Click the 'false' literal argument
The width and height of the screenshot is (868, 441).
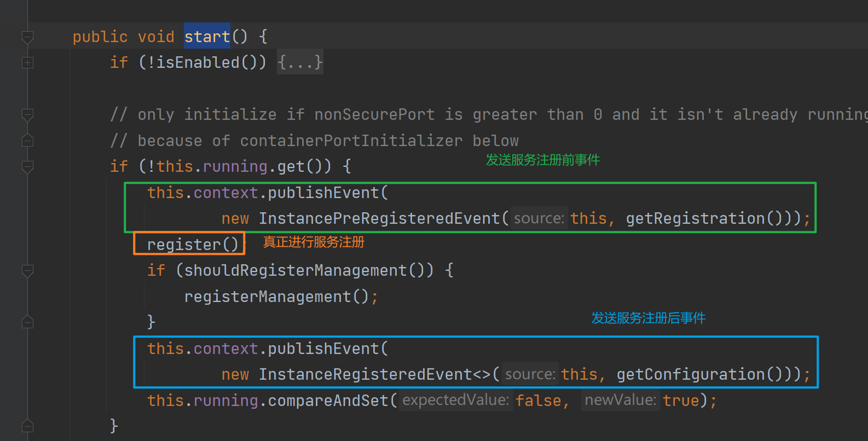(538, 401)
